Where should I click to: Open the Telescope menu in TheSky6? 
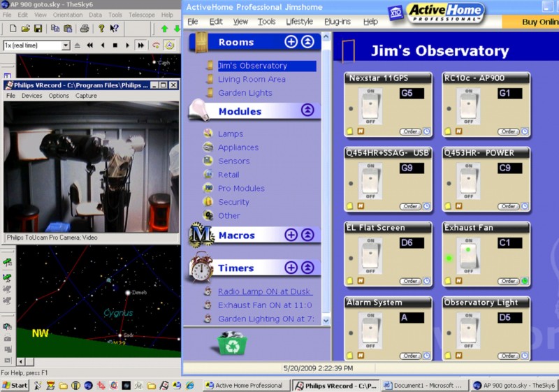click(x=142, y=15)
